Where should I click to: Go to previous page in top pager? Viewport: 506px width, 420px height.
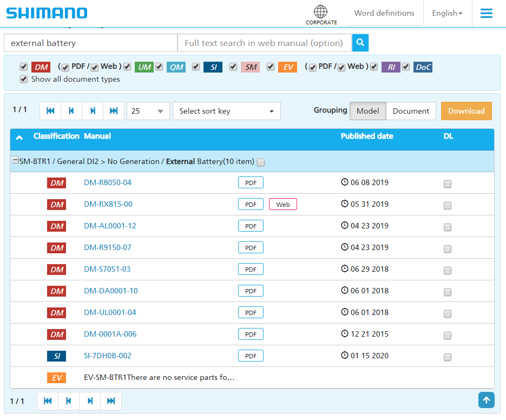pyautogui.click(x=71, y=111)
